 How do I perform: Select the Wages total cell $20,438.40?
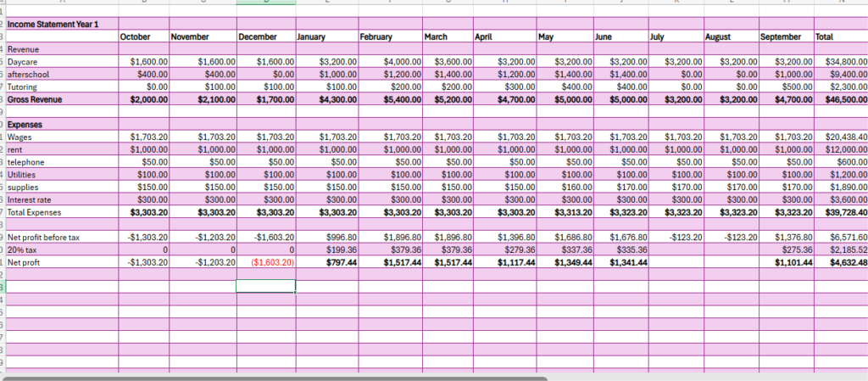click(840, 137)
